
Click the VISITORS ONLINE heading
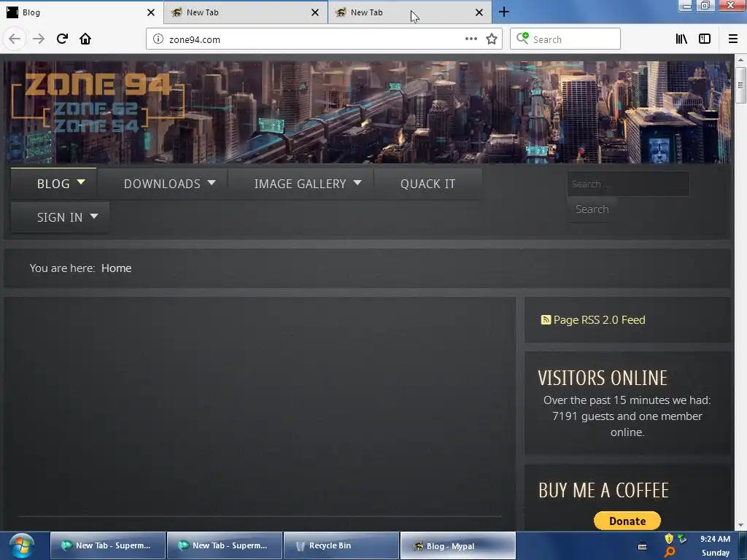pos(603,378)
